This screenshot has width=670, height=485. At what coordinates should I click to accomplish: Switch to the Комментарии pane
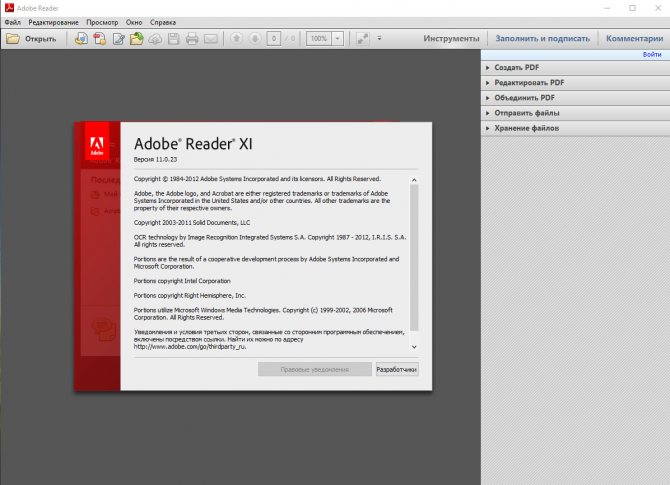[635, 38]
